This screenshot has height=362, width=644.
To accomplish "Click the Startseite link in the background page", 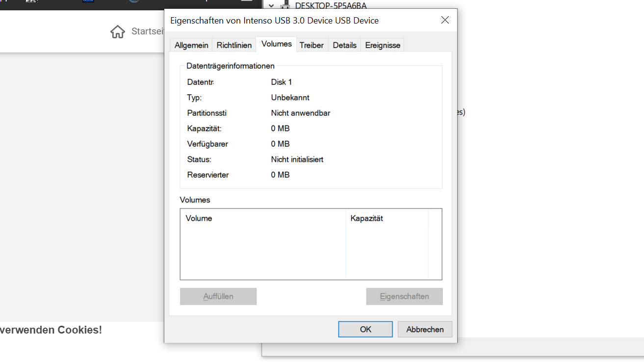I will click(147, 31).
